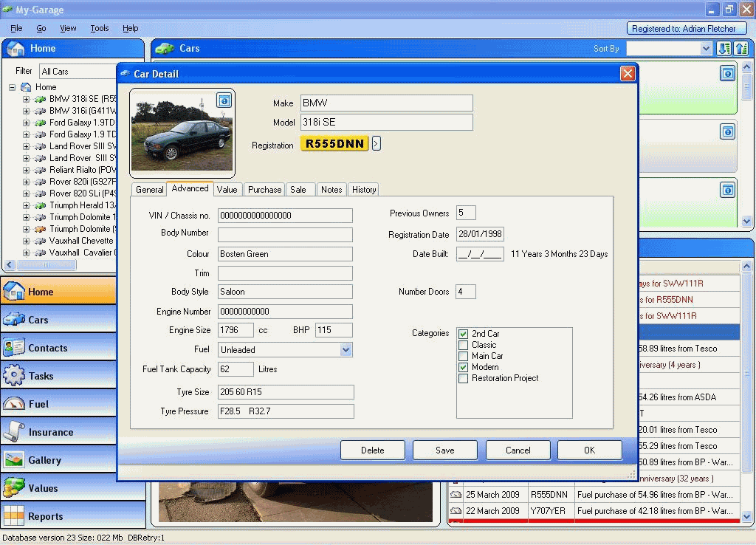The image size is (756, 545).
Task: Click the info icon on first car card
Action: click(x=727, y=73)
